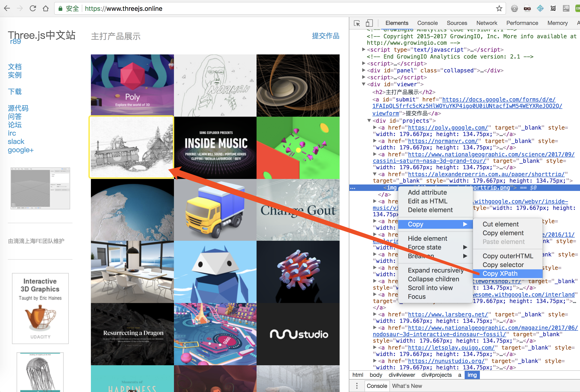Open the 提交作品 link
The height and width of the screenshot is (392, 580).
326,36
